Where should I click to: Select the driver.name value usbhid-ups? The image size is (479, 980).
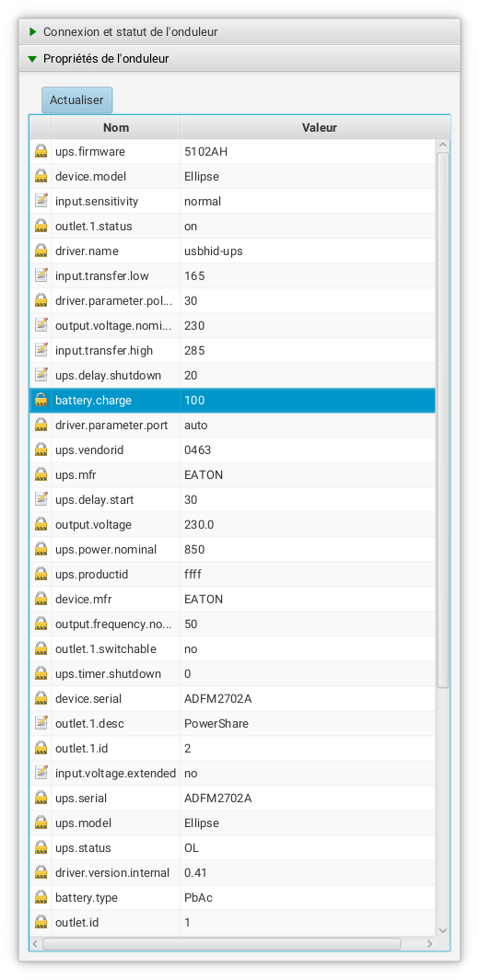213,251
